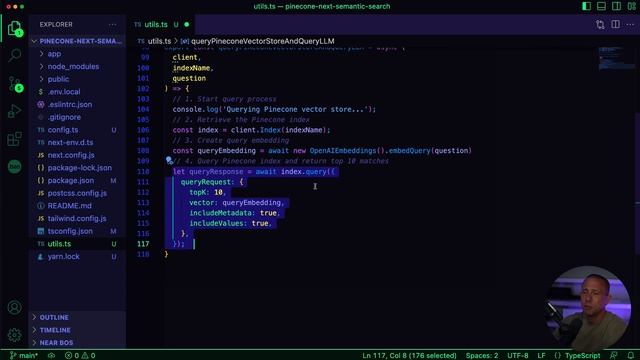This screenshot has height=360, width=640.
Task: Toggle the bottom panel layout icon
Action: (601, 6)
